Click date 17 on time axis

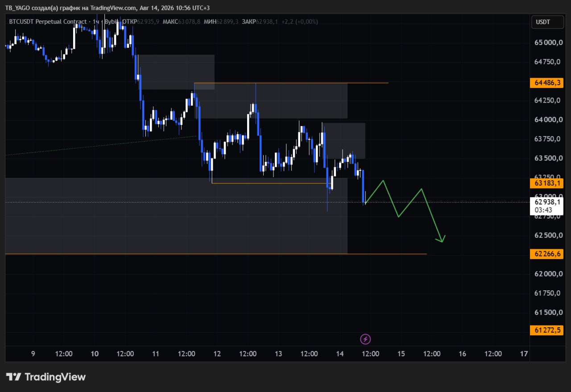point(524,354)
